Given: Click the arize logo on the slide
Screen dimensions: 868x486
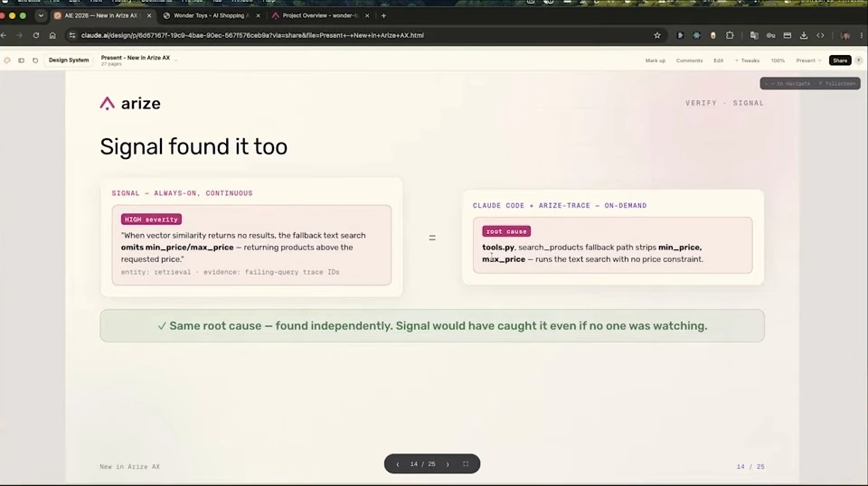Looking at the screenshot, I should coord(130,103).
